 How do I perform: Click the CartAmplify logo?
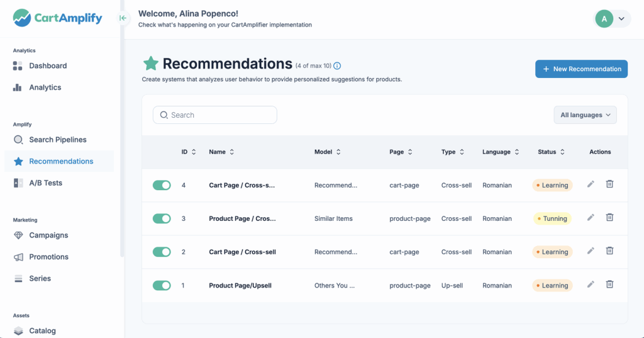point(57,18)
